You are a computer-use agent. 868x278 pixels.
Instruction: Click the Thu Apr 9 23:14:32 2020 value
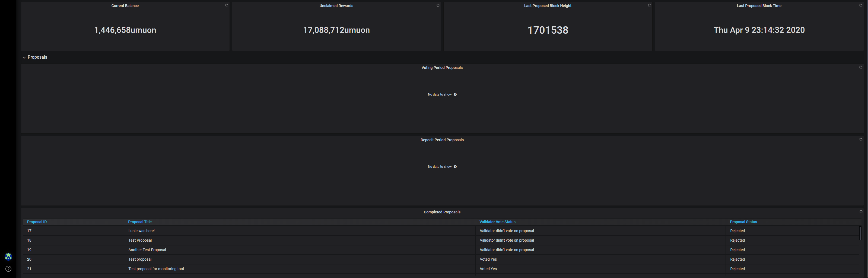pyautogui.click(x=759, y=30)
